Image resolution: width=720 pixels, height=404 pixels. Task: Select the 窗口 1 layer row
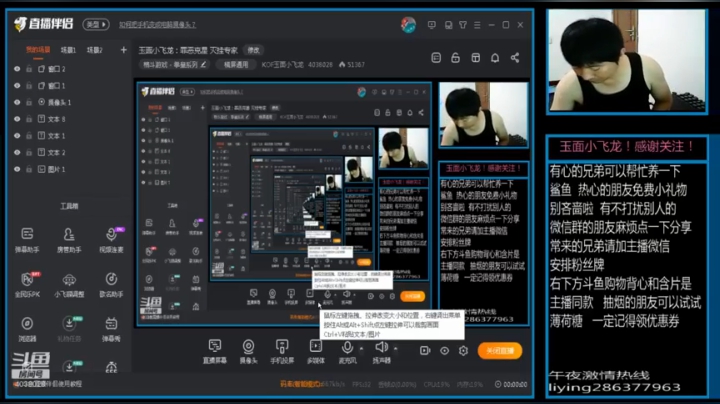71,85
